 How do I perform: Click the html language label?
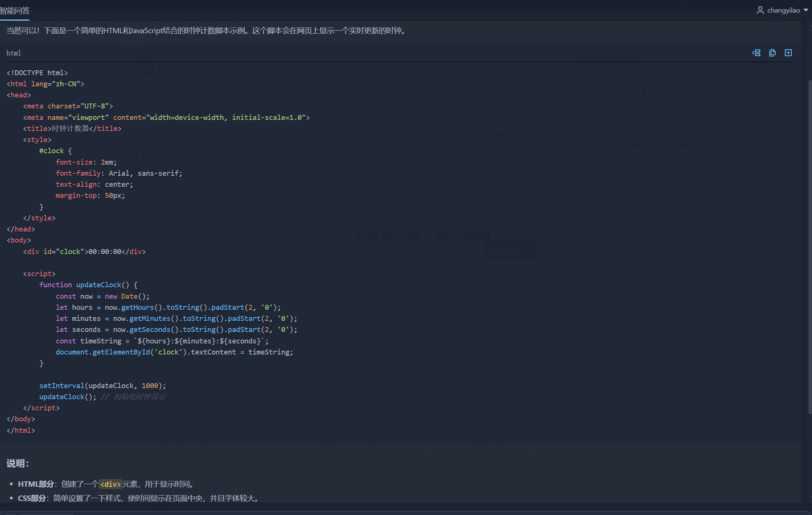tap(14, 53)
